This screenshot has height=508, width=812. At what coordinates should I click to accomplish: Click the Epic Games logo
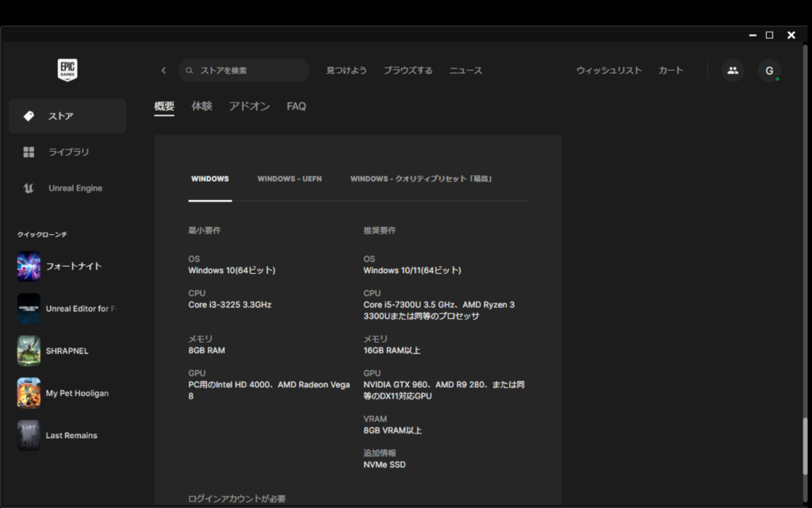click(67, 70)
